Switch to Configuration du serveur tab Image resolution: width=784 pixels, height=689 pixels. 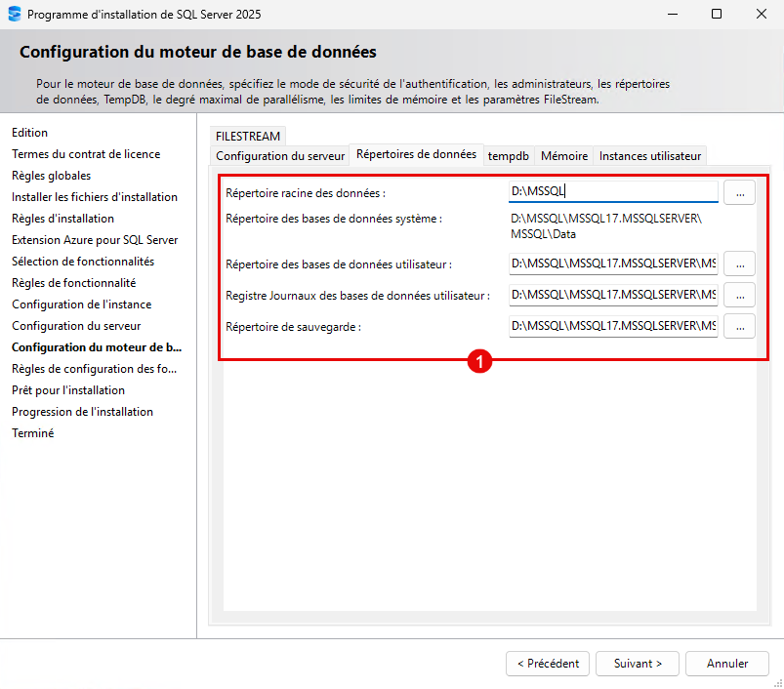pyautogui.click(x=280, y=156)
